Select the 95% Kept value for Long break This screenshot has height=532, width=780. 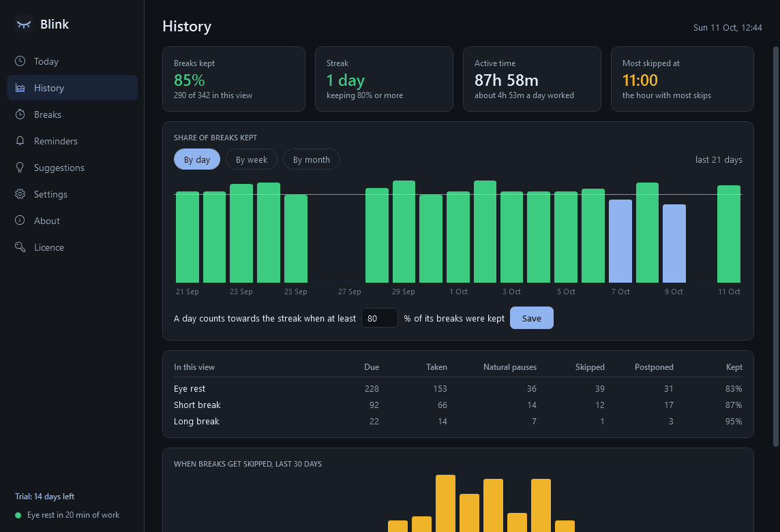click(734, 421)
